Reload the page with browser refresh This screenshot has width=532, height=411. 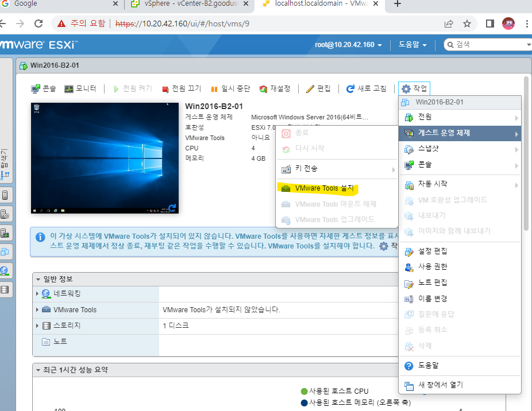38,24
